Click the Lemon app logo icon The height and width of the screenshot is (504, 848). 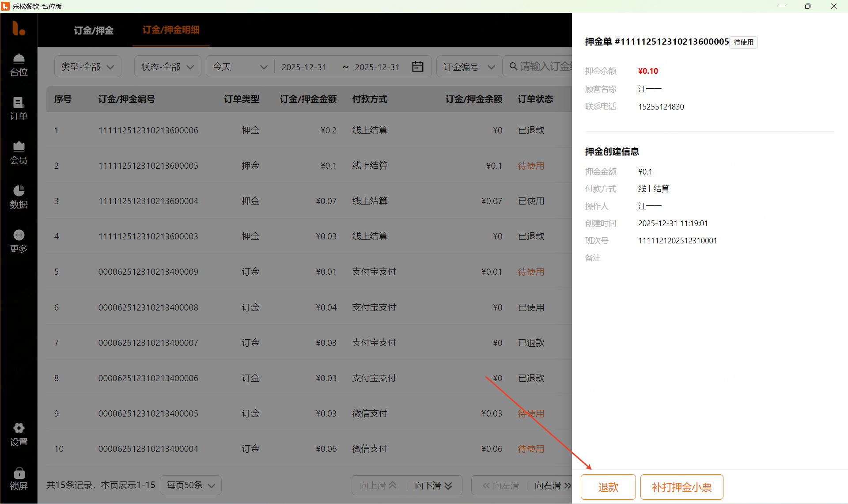point(19,28)
